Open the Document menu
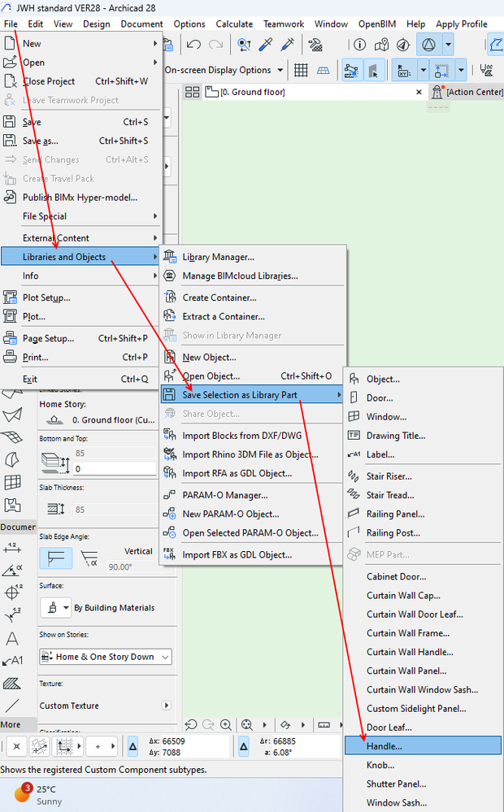The image size is (504, 812). click(141, 24)
